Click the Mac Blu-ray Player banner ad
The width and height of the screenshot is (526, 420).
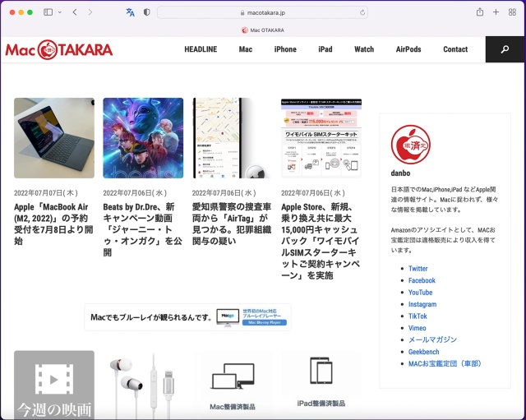188,317
